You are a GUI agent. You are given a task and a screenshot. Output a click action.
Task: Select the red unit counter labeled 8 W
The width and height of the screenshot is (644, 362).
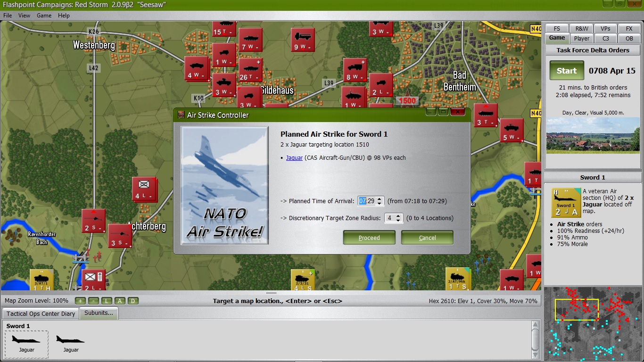coord(355,70)
